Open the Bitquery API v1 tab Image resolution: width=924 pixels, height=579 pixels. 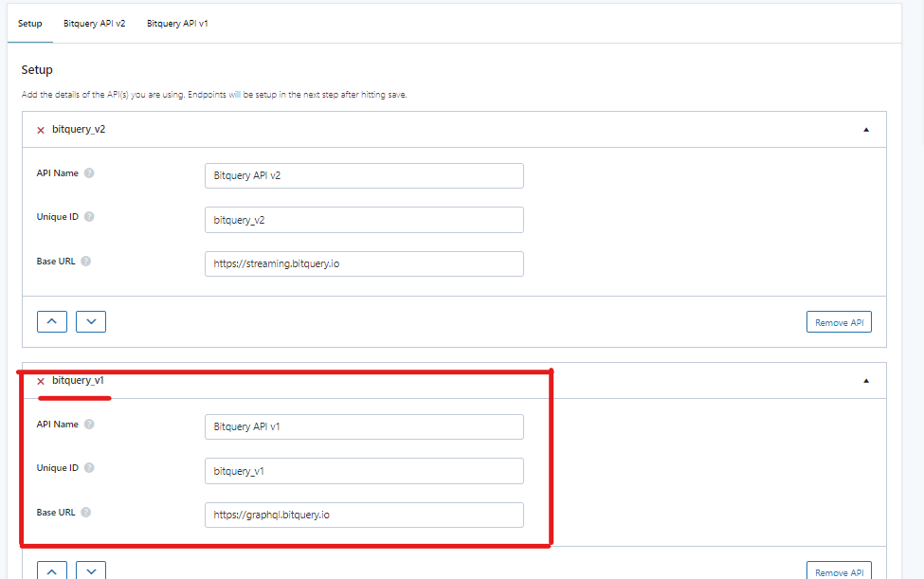pyautogui.click(x=177, y=24)
